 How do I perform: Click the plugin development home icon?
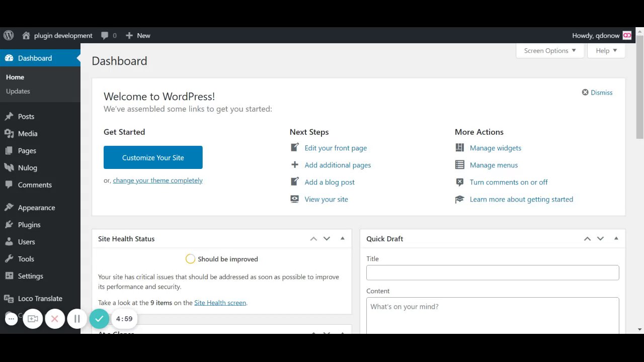coord(26,36)
